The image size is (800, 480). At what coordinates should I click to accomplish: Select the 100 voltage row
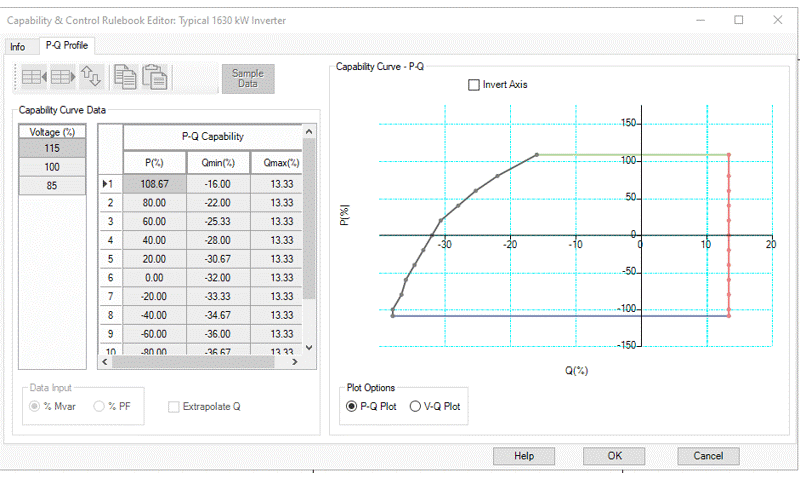pos(53,167)
